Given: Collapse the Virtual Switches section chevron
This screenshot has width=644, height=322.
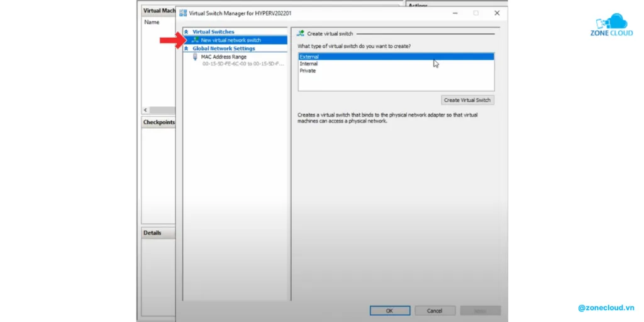Looking at the screenshot, I should (x=186, y=32).
